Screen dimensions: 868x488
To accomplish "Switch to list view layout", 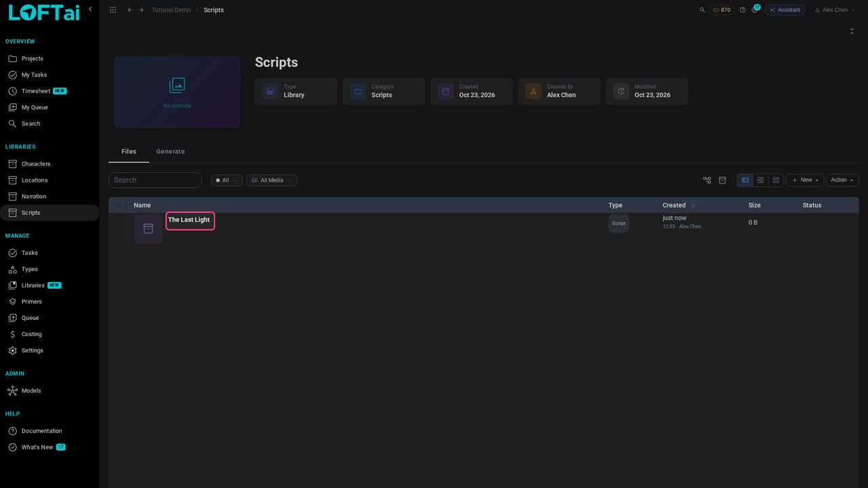I will (x=745, y=180).
